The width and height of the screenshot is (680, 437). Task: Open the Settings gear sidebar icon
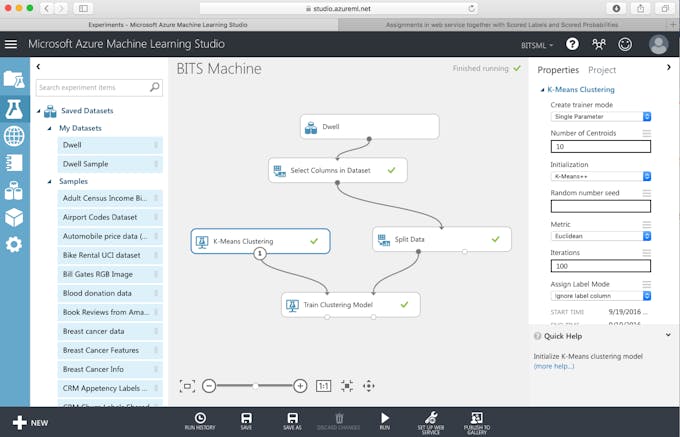14,245
